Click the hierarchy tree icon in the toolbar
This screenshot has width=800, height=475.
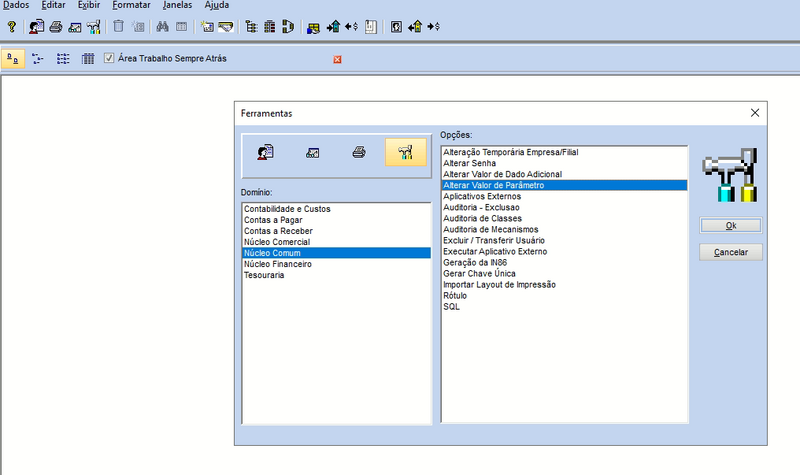pyautogui.click(x=251, y=27)
